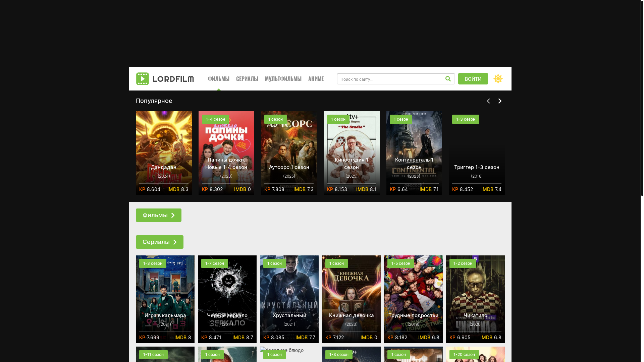644x362 pixels.
Task: Open Киностудия 1 сезон card
Action: point(352,153)
